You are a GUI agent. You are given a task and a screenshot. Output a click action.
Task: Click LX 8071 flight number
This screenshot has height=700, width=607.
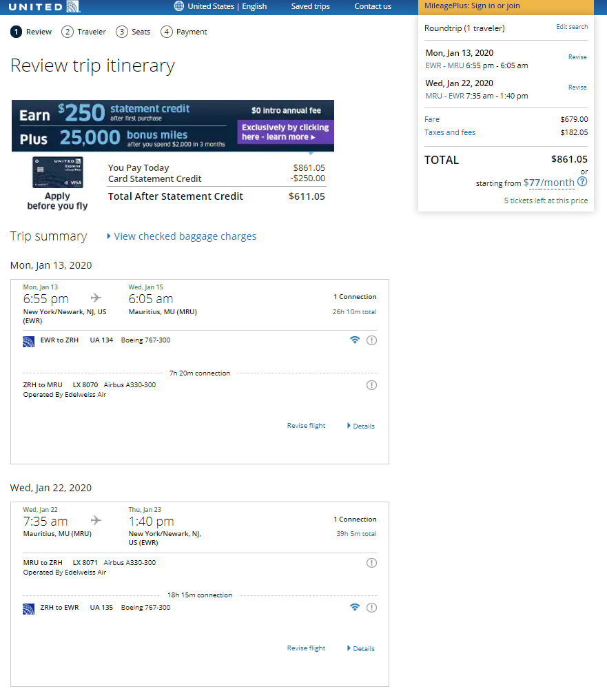85,562
